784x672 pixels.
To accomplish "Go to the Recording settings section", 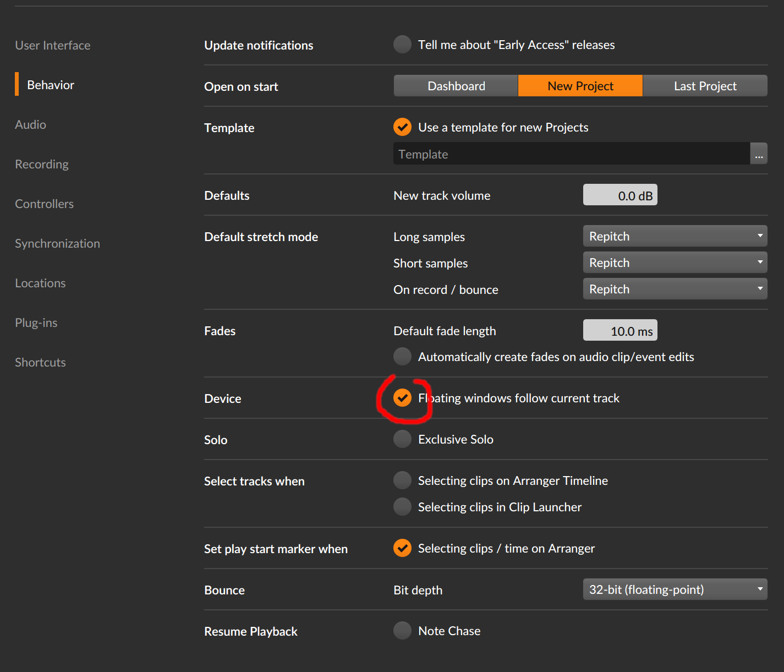I will click(x=42, y=164).
